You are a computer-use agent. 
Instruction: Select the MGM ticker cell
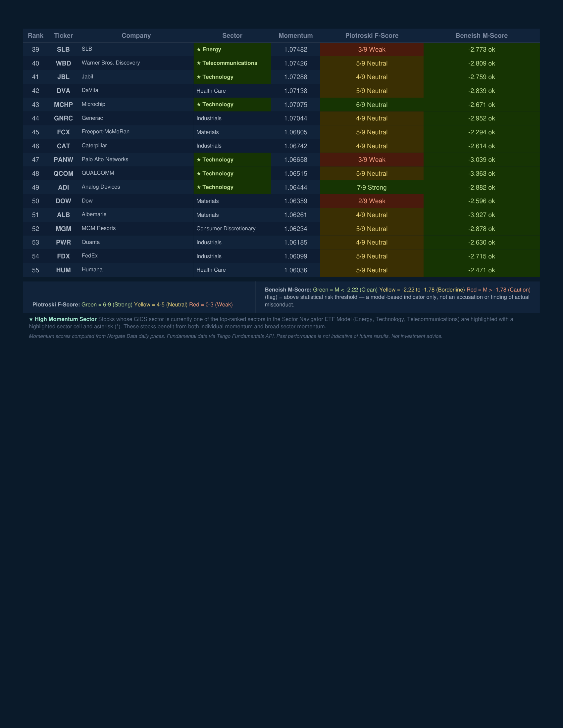click(63, 229)
